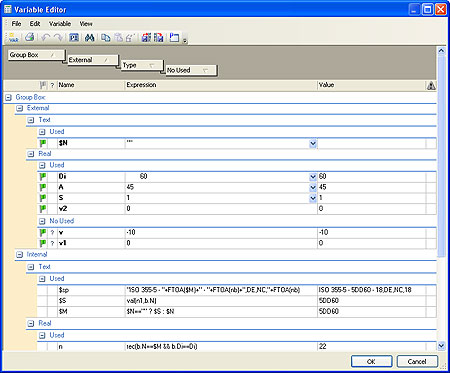Click the rightmost blue window toolbar icon
The height and width of the screenshot is (373, 450).
(174, 37)
